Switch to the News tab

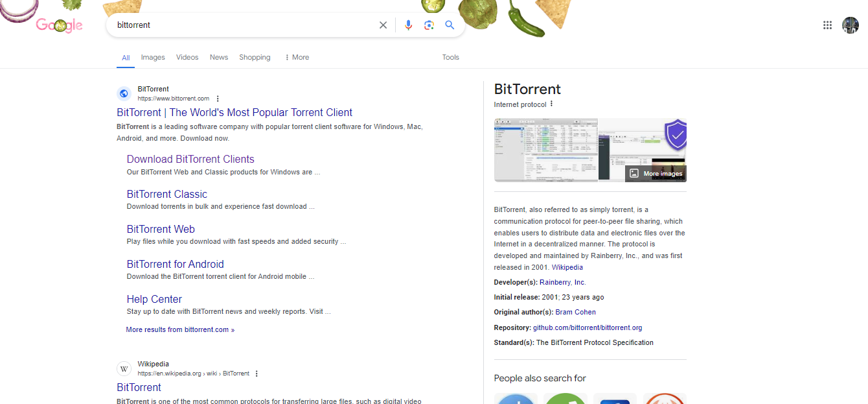coord(219,57)
